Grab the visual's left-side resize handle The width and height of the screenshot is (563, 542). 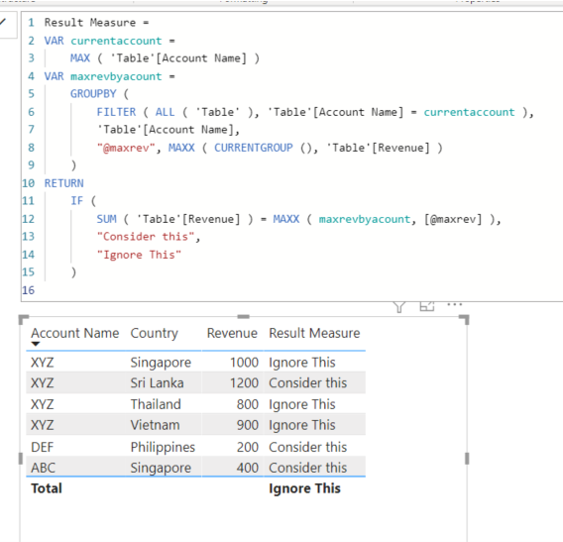(x=20, y=458)
